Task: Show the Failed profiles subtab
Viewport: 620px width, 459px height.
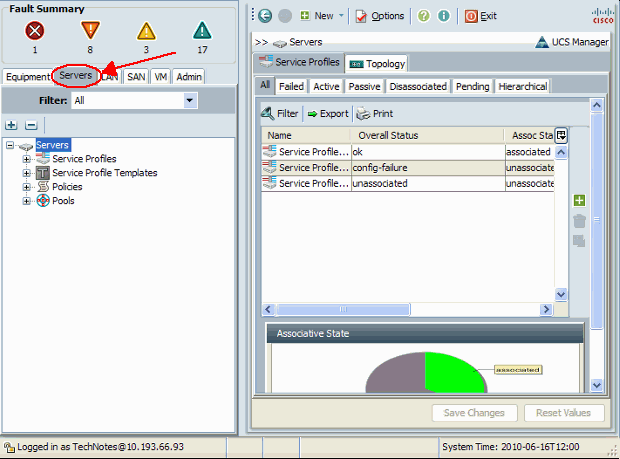Action: pos(291,86)
